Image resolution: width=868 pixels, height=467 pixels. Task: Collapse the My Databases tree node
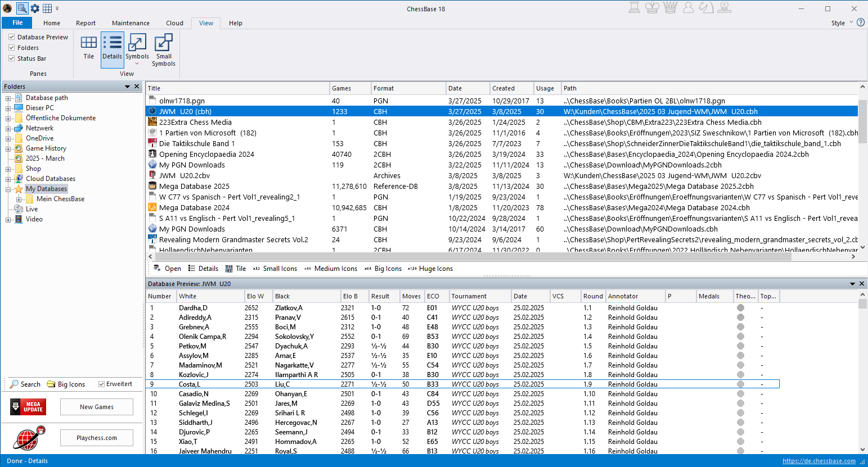point(8,189)
